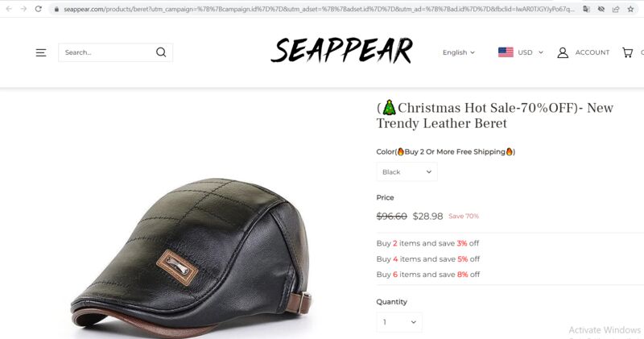
Task: Click the account user icon
Action: (563, 52)
